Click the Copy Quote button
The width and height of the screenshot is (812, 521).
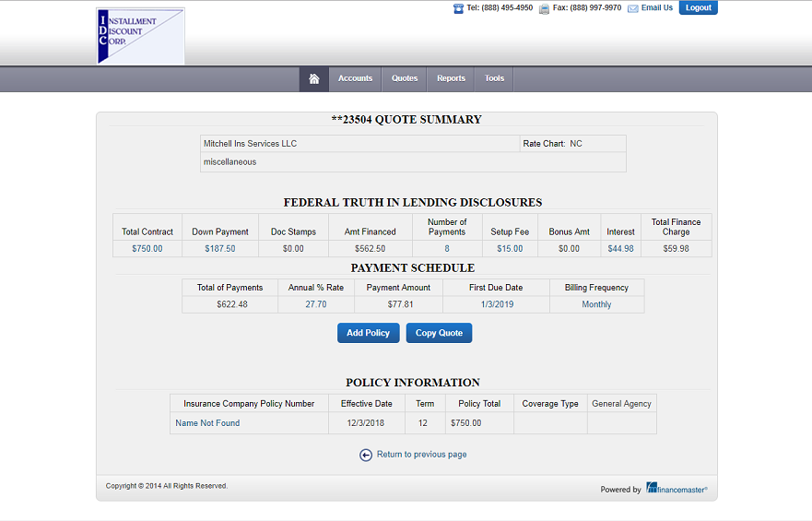(x=439, y=333)
